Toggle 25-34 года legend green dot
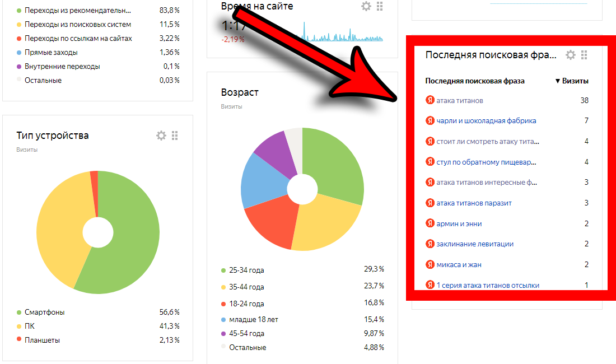The height and width of the screenshot is (364, 616). tap(223, 270)
